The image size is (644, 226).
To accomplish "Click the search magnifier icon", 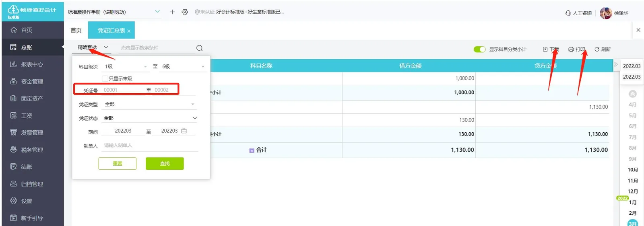I will pyautogui.click(x=199, y=48).
